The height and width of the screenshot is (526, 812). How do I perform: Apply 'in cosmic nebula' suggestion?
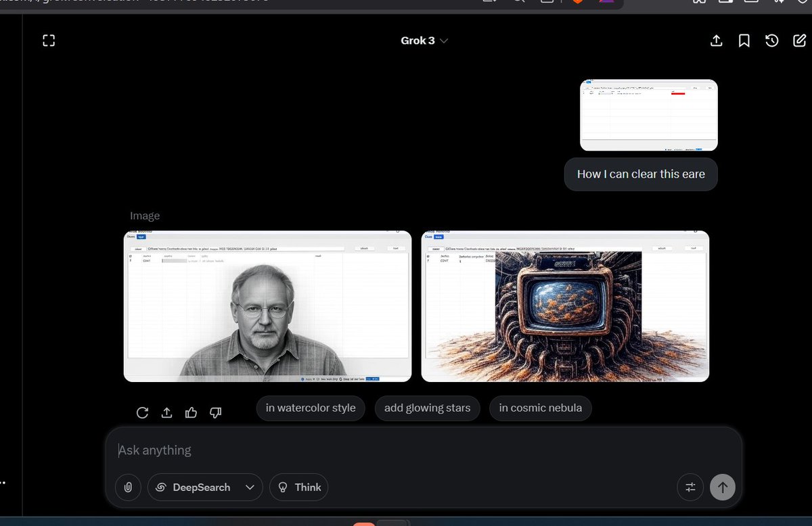coord(540,408)
